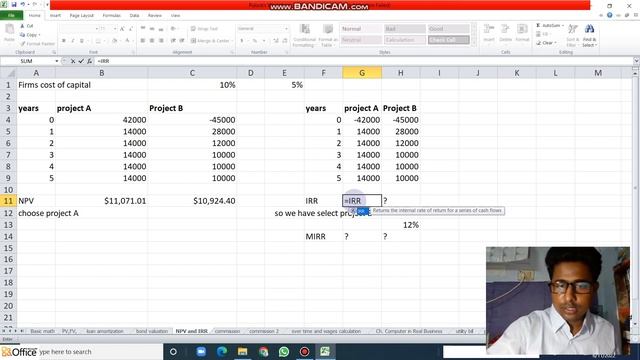Expand the formula bar chevron

636,61
